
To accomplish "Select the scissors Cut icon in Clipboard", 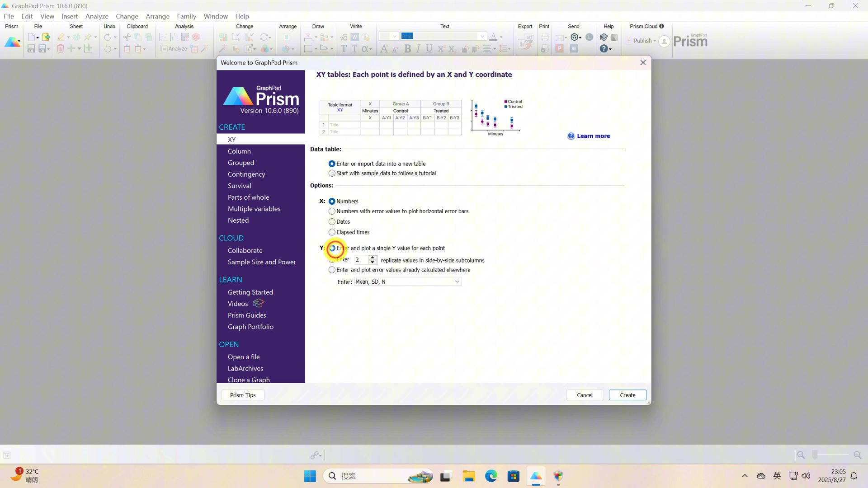I will (x=127, y=37).
